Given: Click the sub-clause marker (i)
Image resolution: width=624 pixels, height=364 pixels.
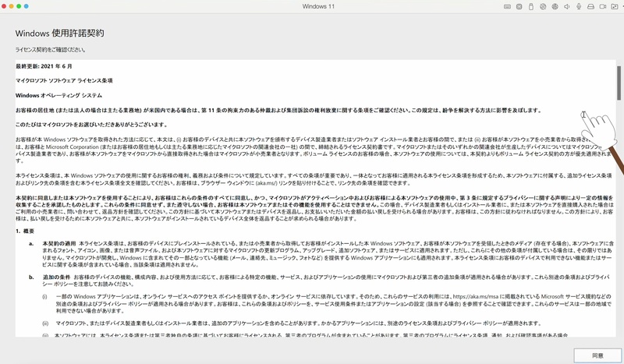Looking at the screenshot, I should coord(45,296).
